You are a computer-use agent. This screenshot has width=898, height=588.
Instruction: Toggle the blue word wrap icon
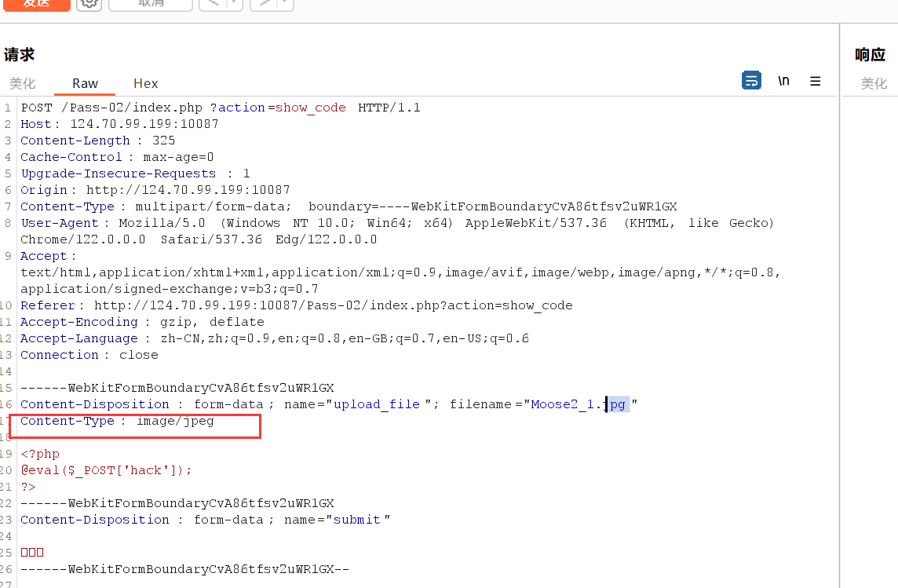click(x=751, y=80)
